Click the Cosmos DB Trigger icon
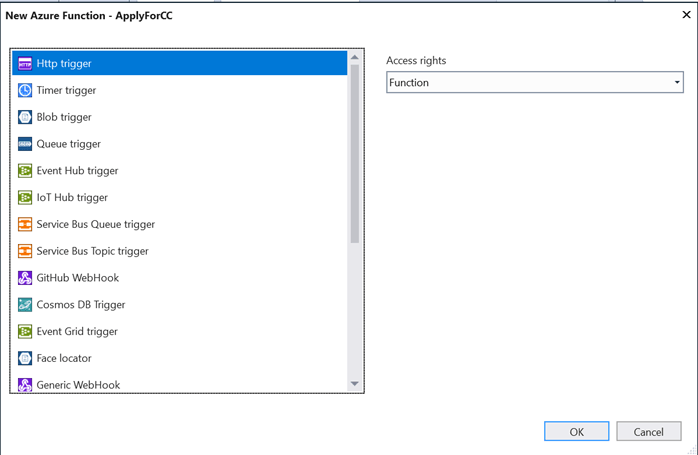This screenshot has height=455, width=698. point(25,305)
